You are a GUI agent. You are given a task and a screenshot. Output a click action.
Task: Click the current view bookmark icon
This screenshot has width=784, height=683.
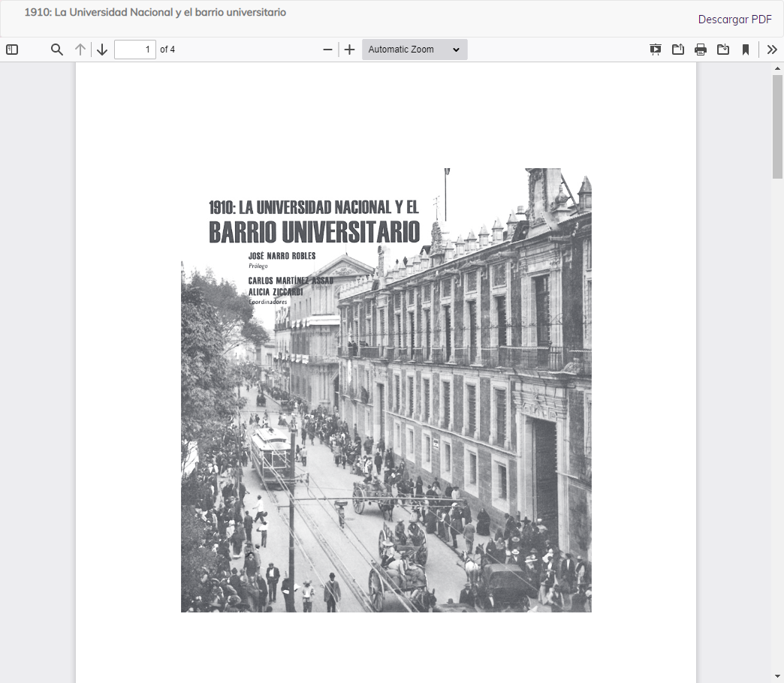click(746, 50)
